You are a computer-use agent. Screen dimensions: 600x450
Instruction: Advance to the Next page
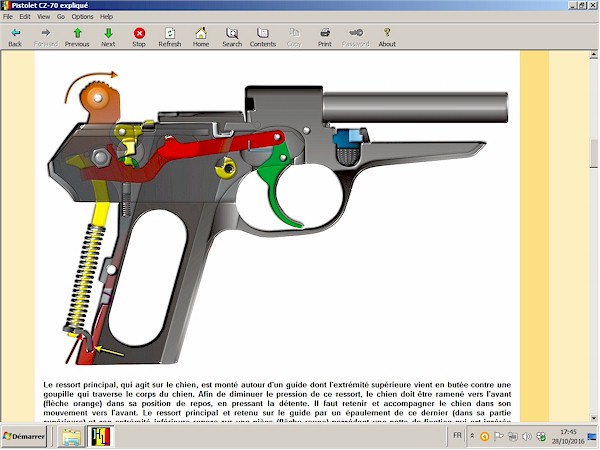108,37
